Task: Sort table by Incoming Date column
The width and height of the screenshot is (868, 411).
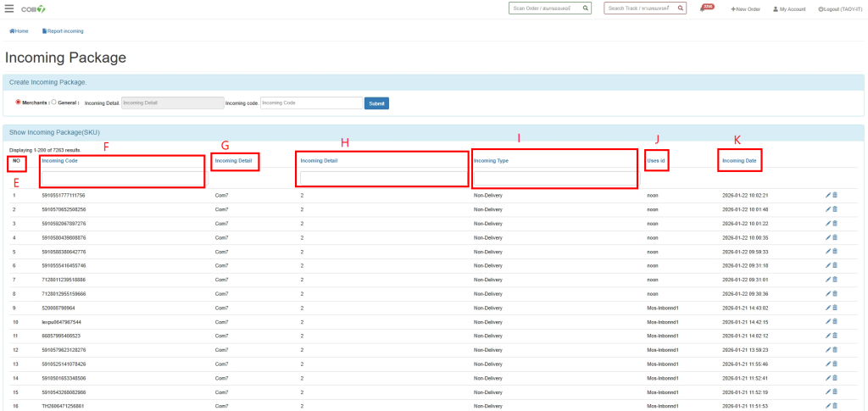Action: pyautogui.click(x=739, y=160)
